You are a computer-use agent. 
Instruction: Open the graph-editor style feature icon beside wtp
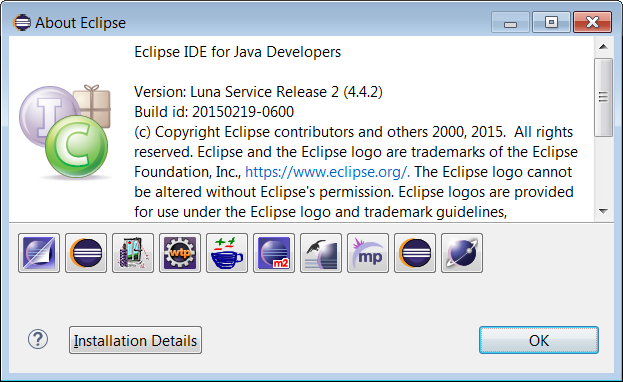(x=133, y=253)
